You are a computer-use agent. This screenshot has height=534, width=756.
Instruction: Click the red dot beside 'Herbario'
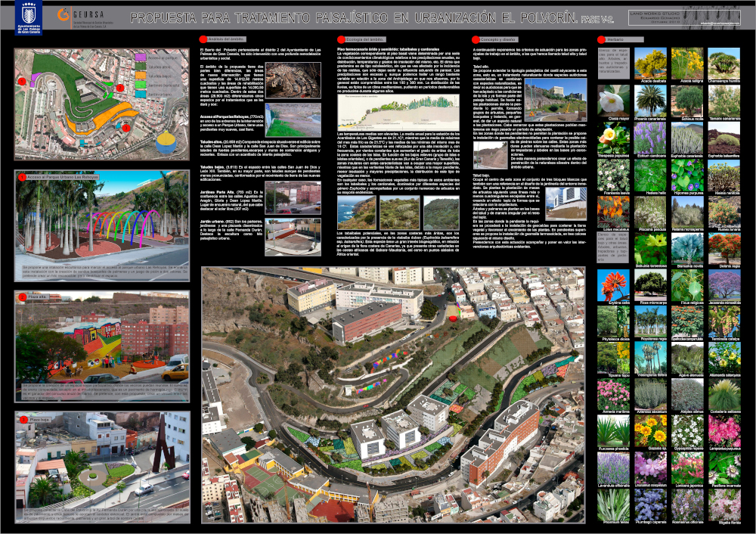click(601, 39)
